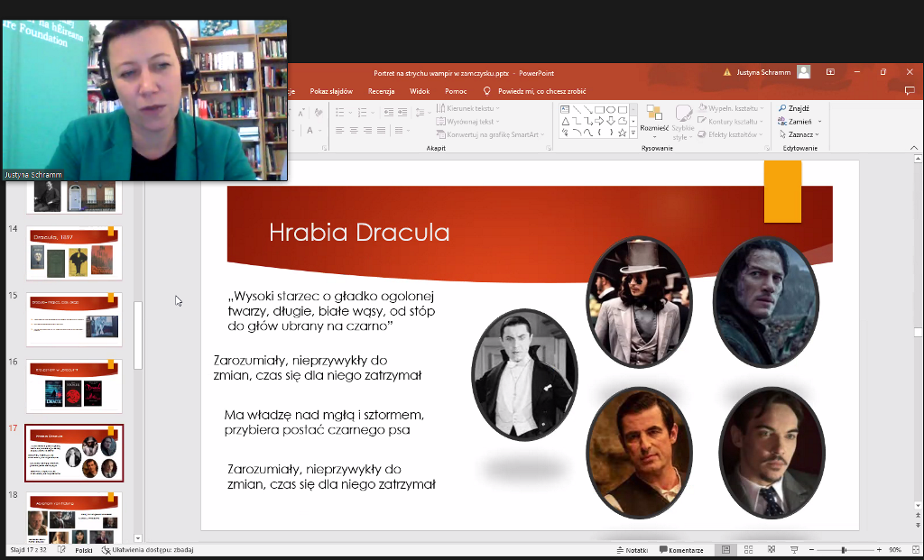Image resolution: width=924 pixels, height=560 pixels.
Task: Click the Justyna Schramm account avatar
Action: tap(803, 72)
